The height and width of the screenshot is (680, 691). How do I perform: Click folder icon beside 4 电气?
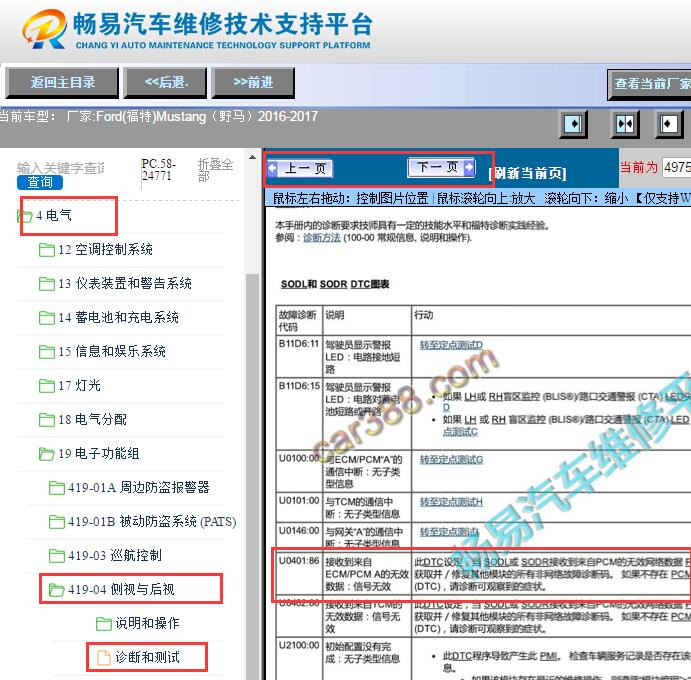pos(25,216)
